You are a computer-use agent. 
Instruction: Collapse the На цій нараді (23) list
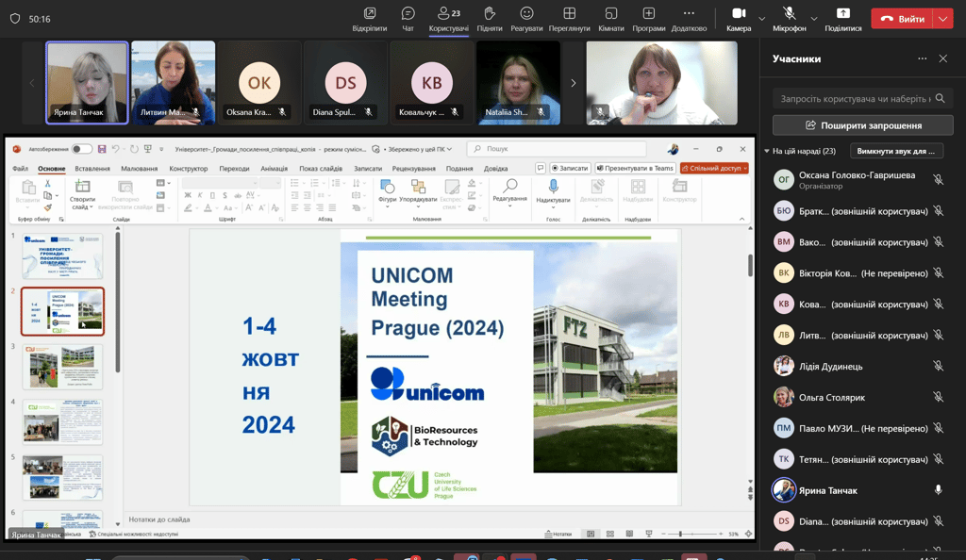(x=767, y=151)
